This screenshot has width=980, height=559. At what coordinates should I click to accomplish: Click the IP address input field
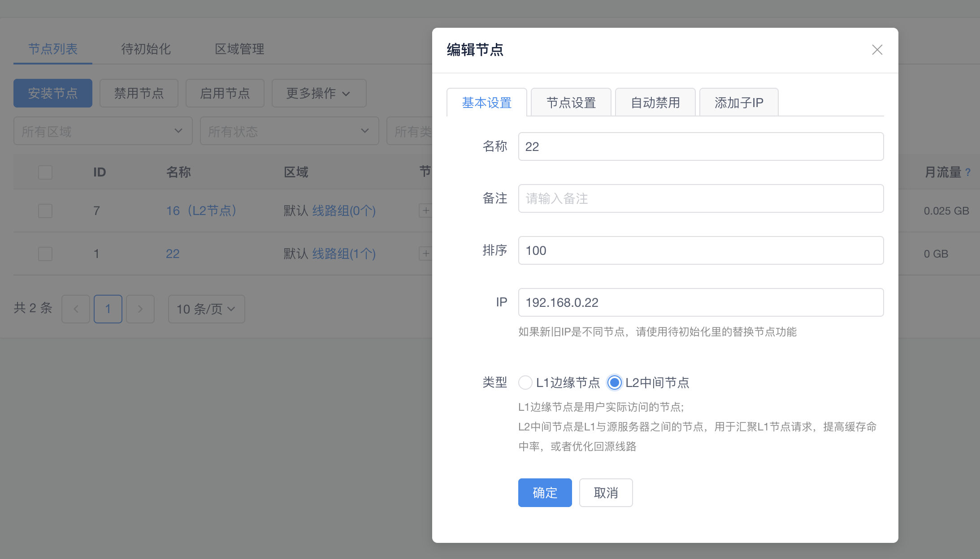tap(701, 302)
